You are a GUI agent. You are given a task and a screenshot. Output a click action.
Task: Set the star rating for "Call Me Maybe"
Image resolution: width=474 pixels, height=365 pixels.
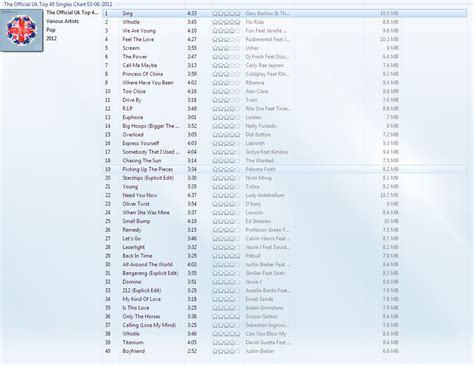(x=226, y=65)
